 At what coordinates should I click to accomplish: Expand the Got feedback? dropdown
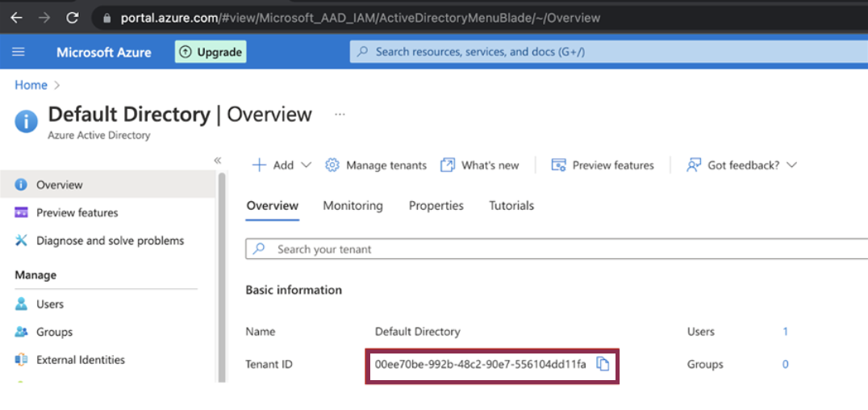click(x=741, y=165)
